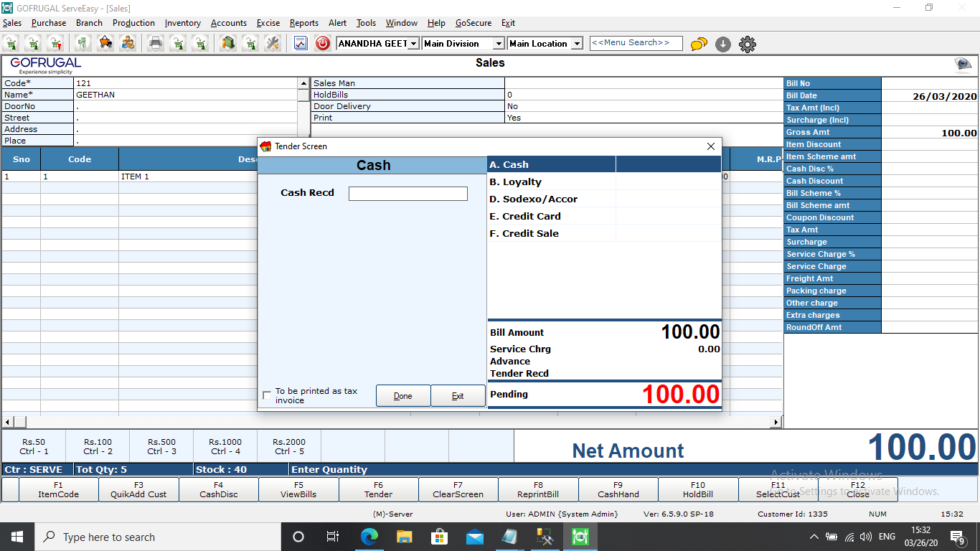Click the F4 CashDisc function button

click(218, 489)
